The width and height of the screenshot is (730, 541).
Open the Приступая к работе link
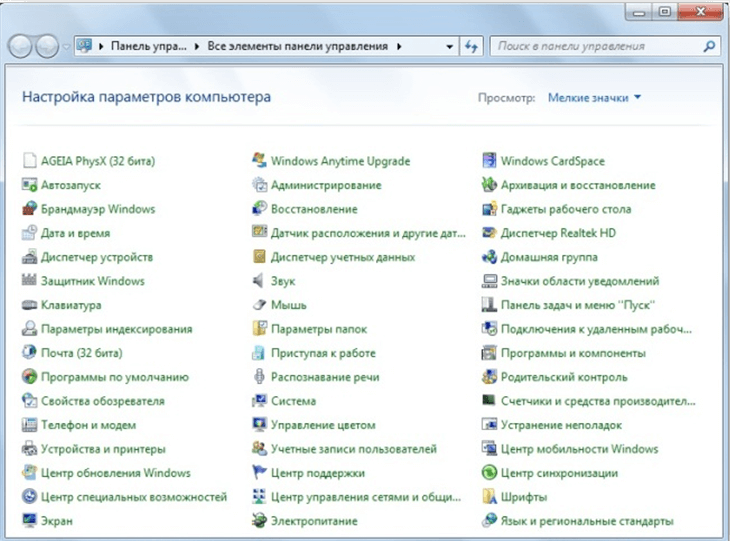323,353
